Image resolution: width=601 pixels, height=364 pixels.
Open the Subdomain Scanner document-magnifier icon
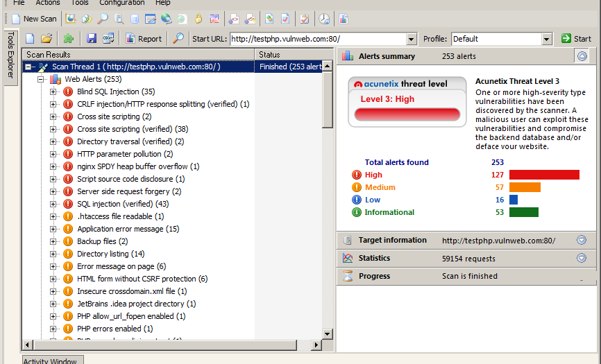coord(119,18)
